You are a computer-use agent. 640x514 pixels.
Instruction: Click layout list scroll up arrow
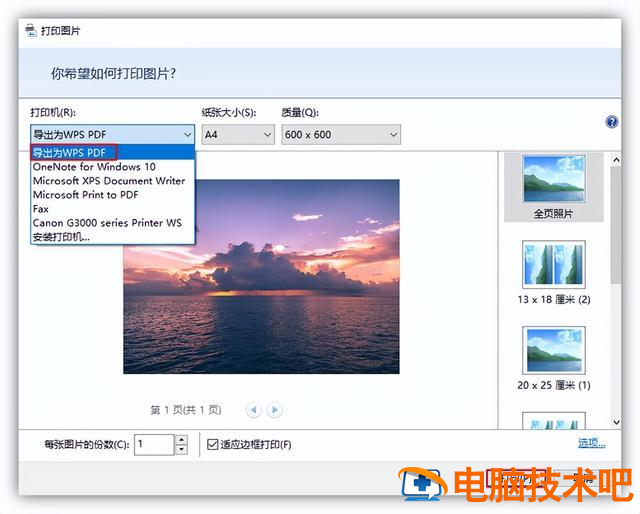tap(616, 160)
